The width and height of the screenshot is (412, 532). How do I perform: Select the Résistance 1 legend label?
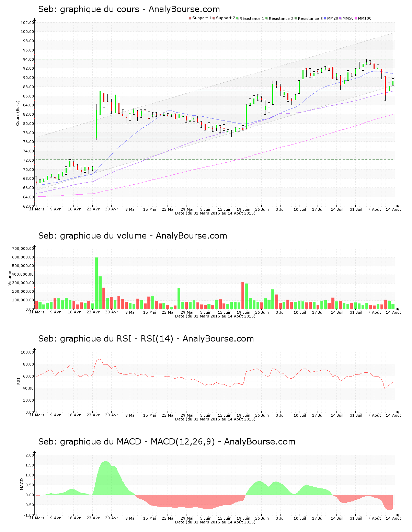pyautogui.click(x=252, y=19)
